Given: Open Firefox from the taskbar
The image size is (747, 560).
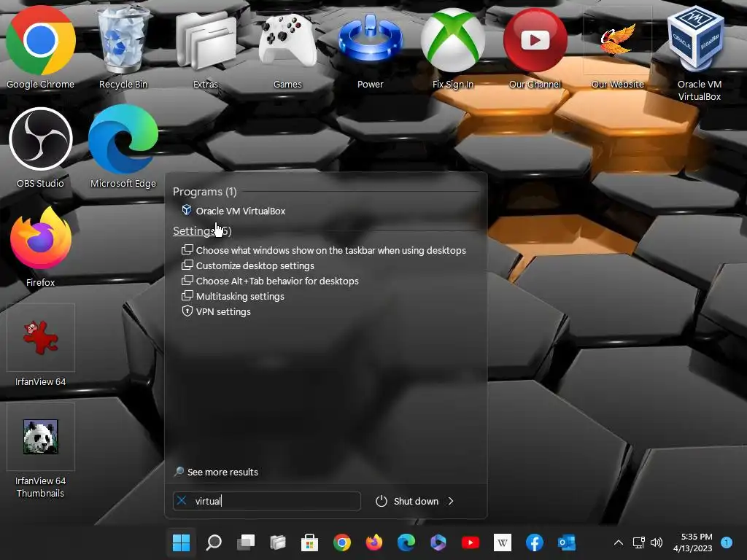Looking at the screenshot, I should coord(374,542).
